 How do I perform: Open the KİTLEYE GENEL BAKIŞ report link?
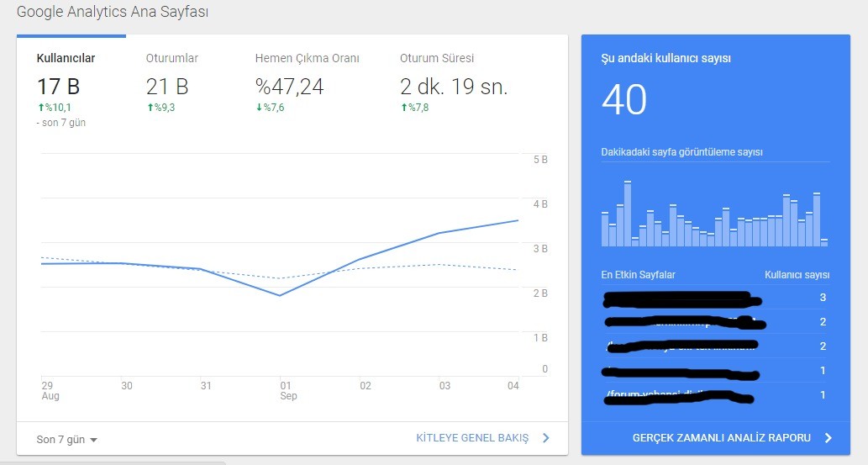pyautogui.click(x=472, y=438)
